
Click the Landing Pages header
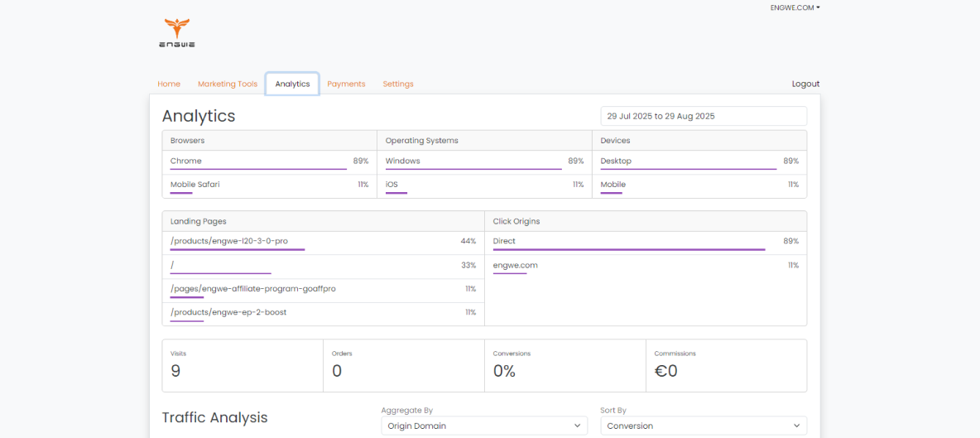[x=323, y=221]
